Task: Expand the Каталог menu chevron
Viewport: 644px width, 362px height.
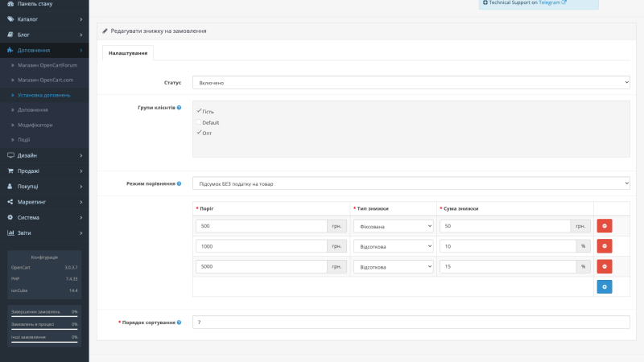Action: tap(81, 19)
